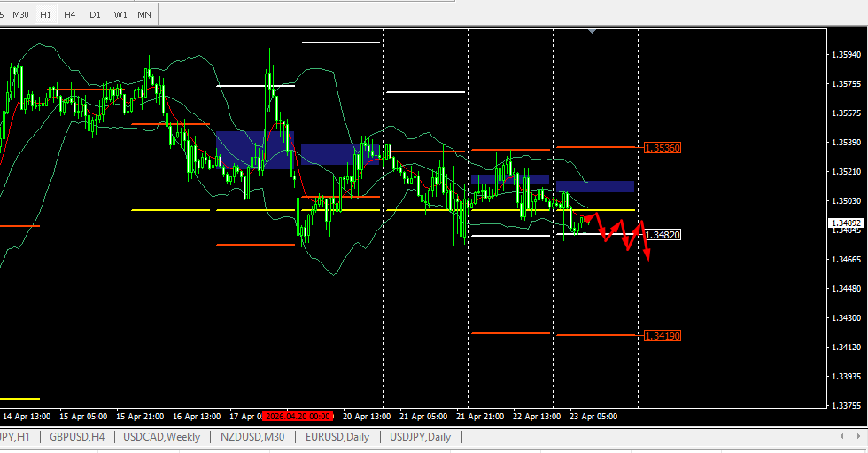This screenshot has height=453, width=868.
Task: Choose the W1 weekly timeframe
Action: coord(120,14)
